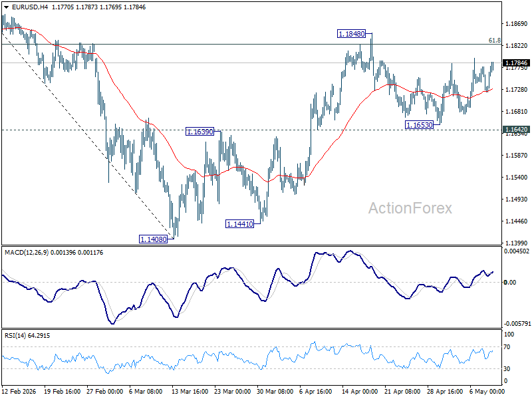Image resolution: width=532 pixels, height=399 pixels.
Task: Select the 23 Mar 00:00 date label
Action: pos(233,392)
